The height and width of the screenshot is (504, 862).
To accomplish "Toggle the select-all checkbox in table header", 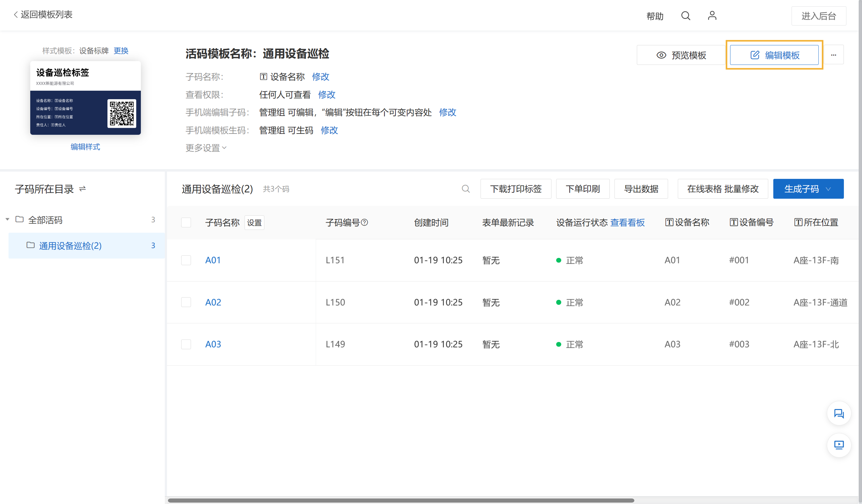I will [x=186, y=223].
